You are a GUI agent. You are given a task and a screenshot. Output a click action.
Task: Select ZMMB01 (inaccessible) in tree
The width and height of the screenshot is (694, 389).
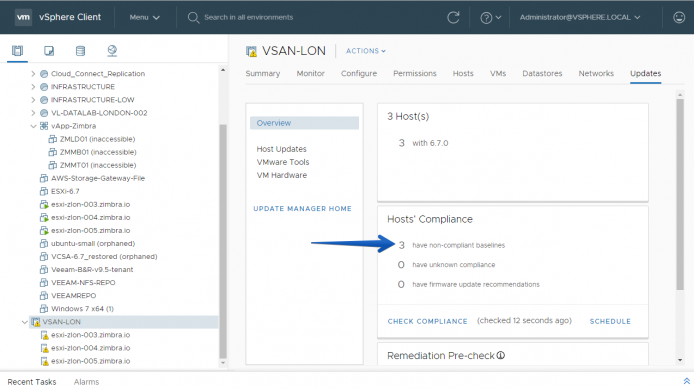click(x=98, y=152)
